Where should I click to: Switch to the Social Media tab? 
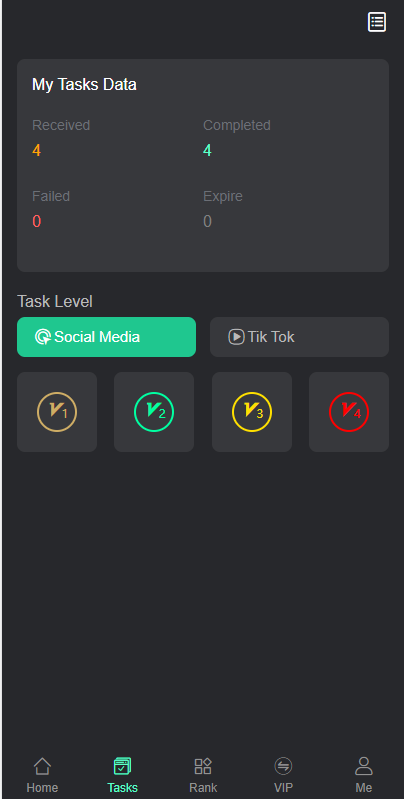point(106,337)
